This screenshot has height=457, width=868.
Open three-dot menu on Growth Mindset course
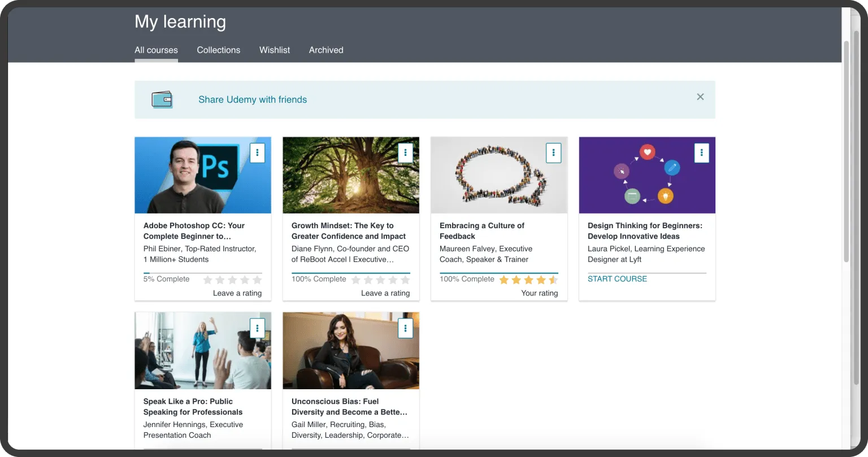coord(405,153)
